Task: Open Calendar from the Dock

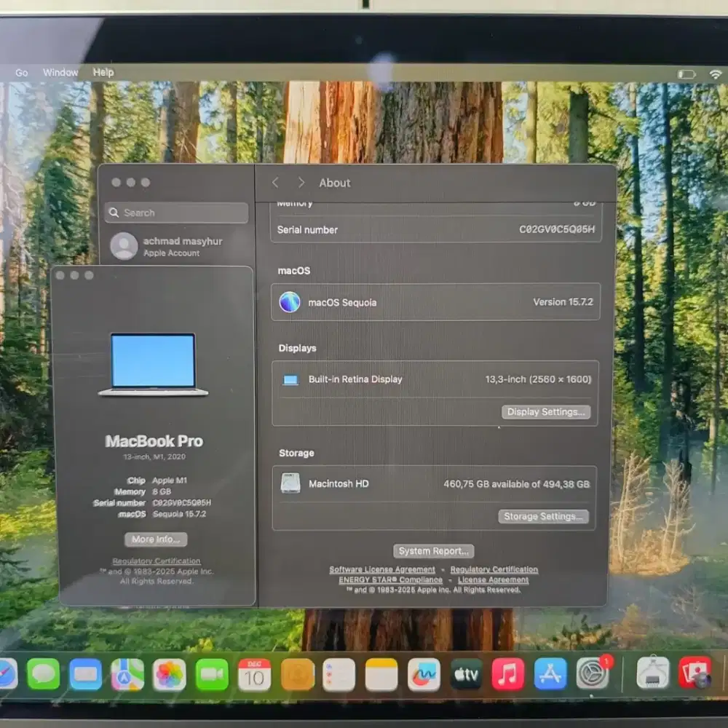Action: [253, 676]
